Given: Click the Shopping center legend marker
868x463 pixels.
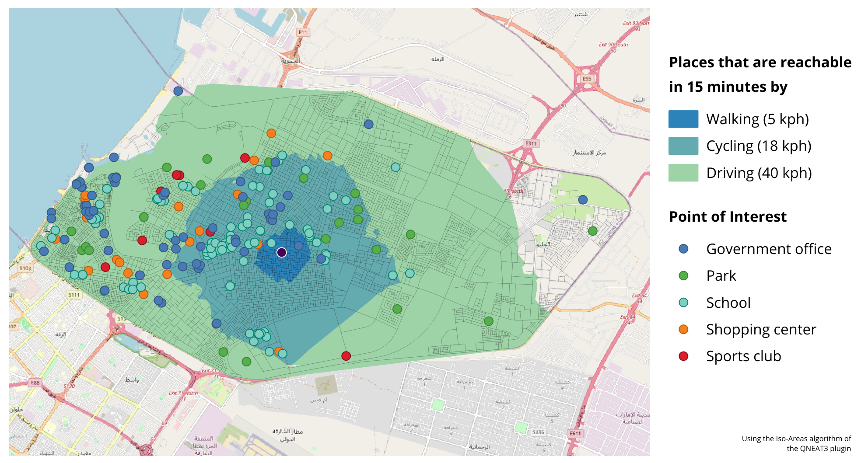Looking at the screenshot, I should tap(682, 330).
